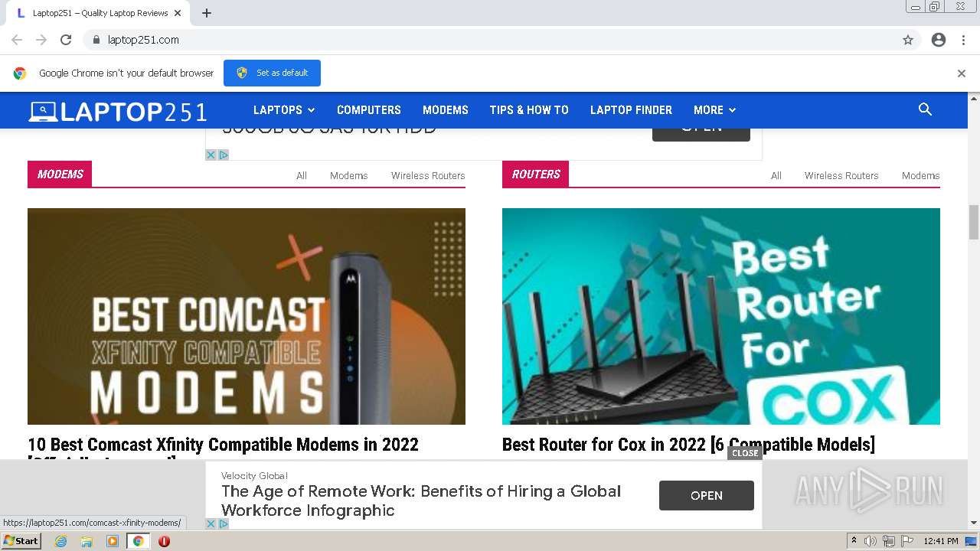Open the media player taskbar icon
The image size is (980, 551).
click(113, 541)
